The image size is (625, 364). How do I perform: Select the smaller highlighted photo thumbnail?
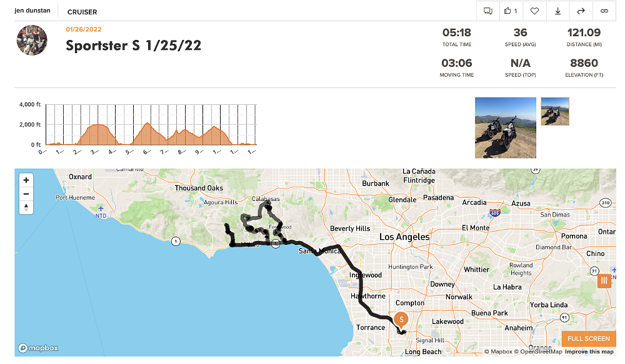(x=554, y=111)
